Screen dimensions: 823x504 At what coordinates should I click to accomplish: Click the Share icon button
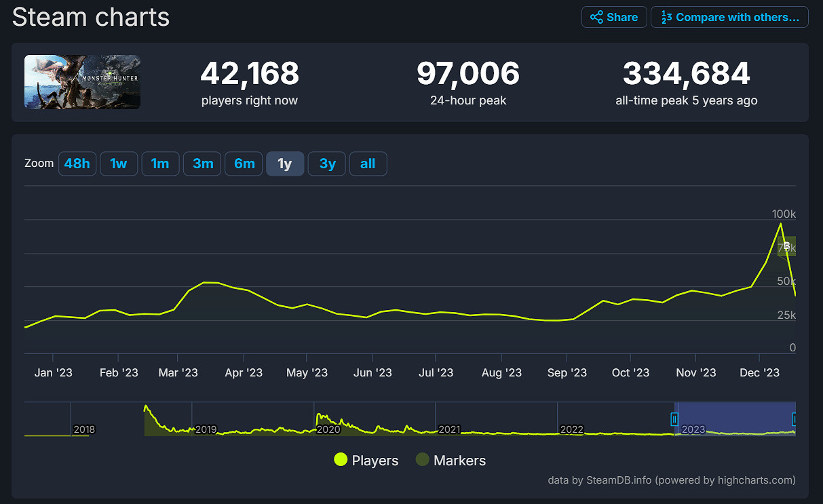click(x=614, y=18)
